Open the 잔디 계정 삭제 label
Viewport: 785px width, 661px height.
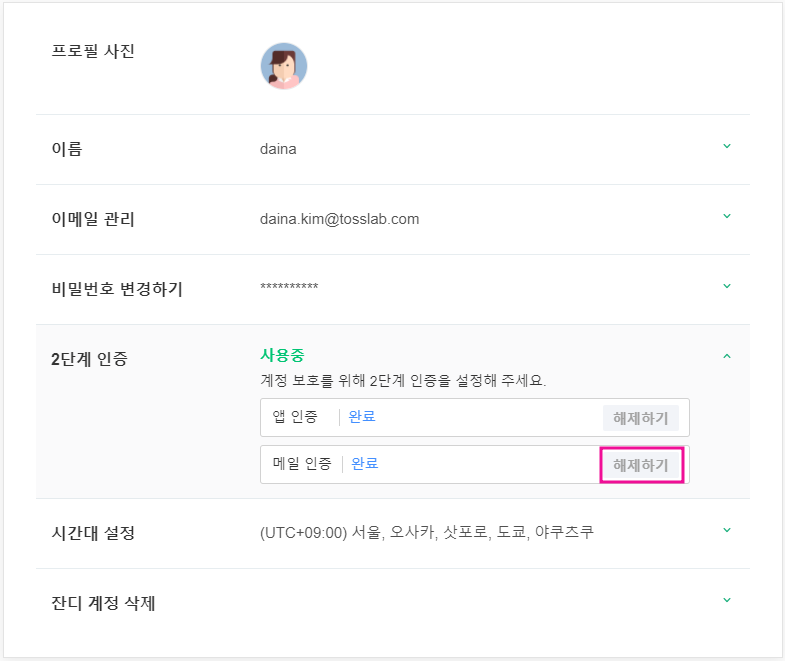pos(103,603)
